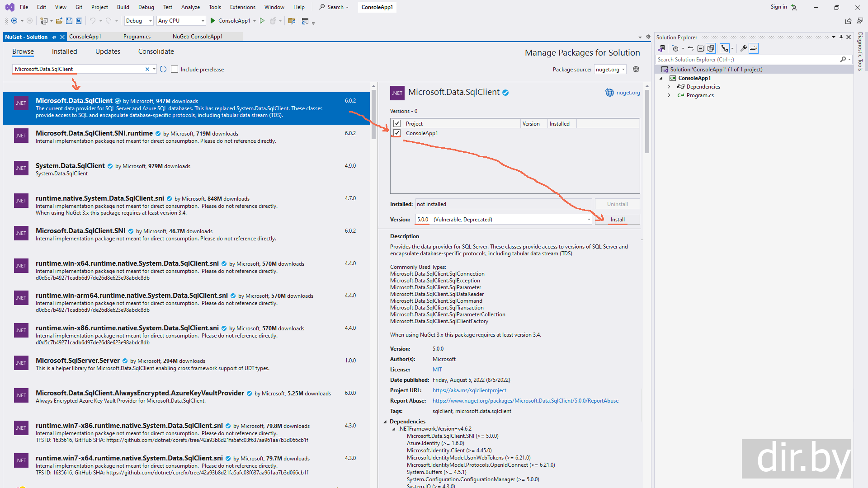The image size is (868, 488).
Task: Switch to the Updates tab
Action: pyautogui.click(x=108, y=52)
